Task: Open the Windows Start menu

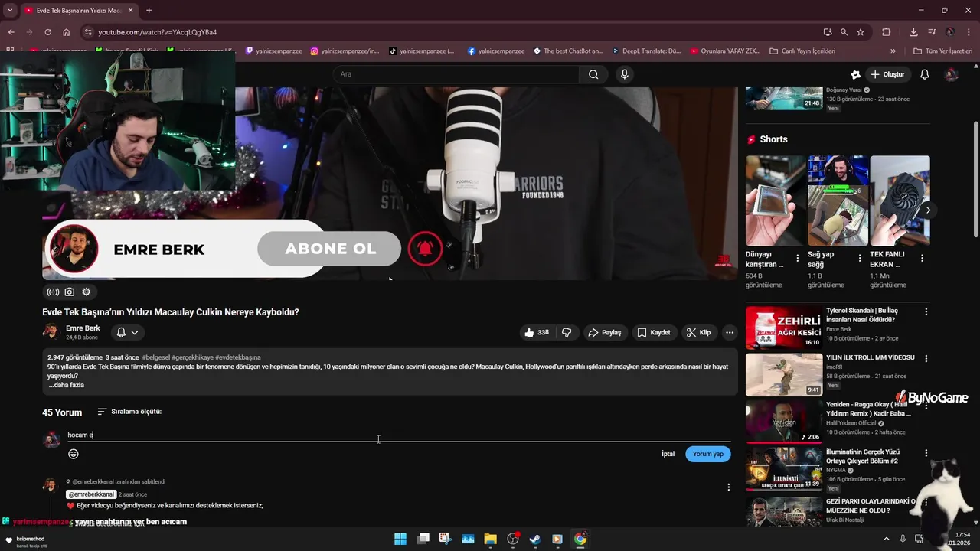Action: [400, 539]
